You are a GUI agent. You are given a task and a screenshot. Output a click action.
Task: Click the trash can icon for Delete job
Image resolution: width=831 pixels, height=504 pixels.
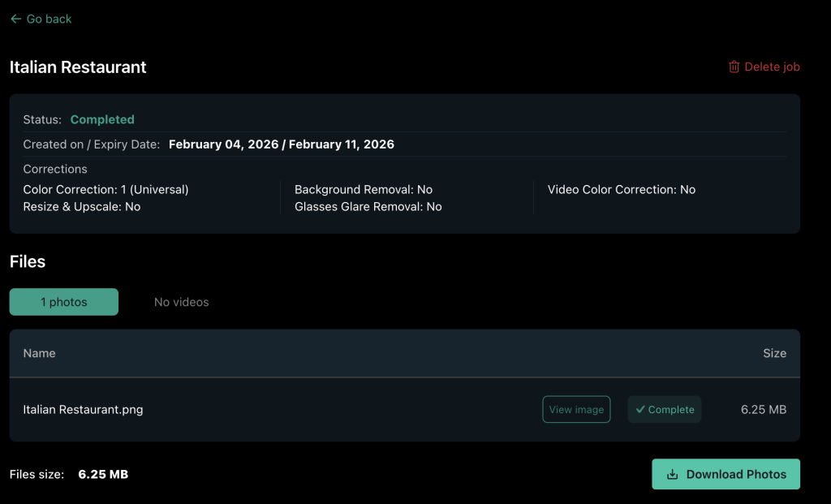(734, 67)
